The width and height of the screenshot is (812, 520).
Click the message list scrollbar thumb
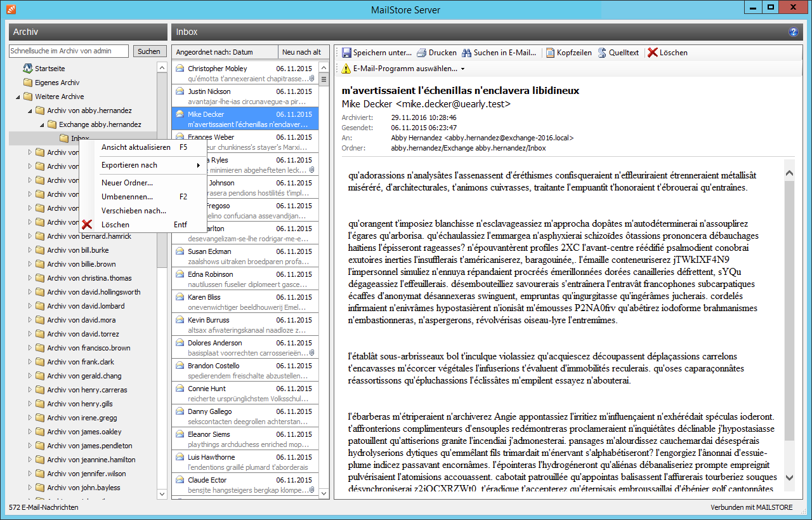324,79
